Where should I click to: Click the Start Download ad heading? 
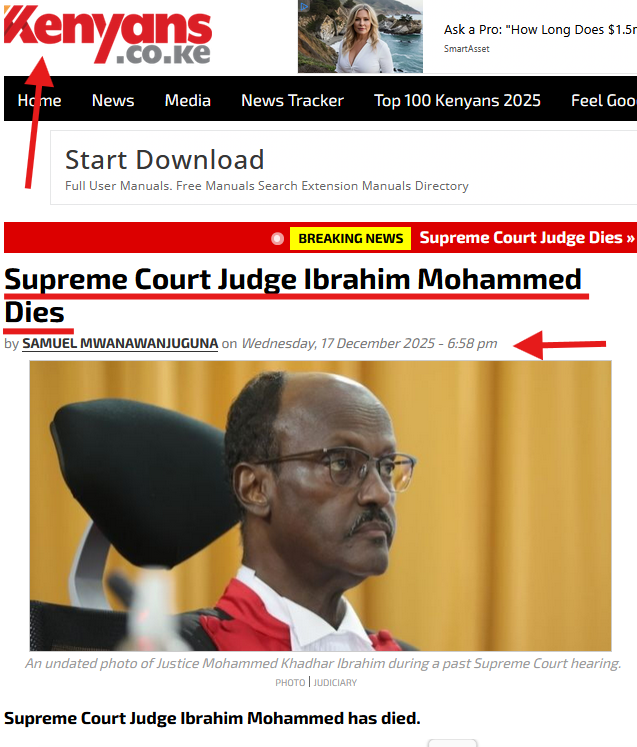(x=164, y=160)
